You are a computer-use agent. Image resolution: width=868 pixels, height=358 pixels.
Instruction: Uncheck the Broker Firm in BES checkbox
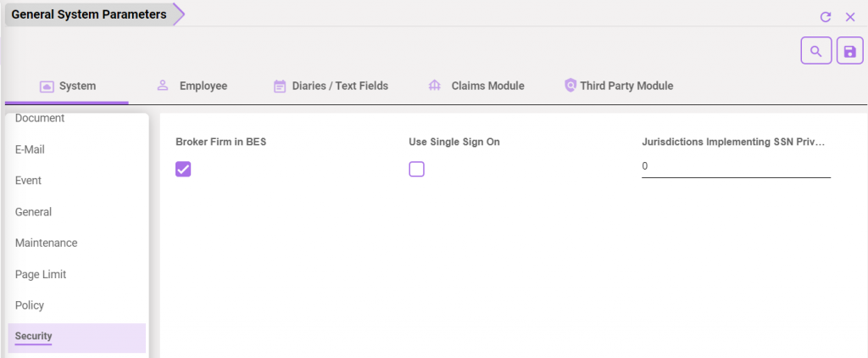[183, 170]
